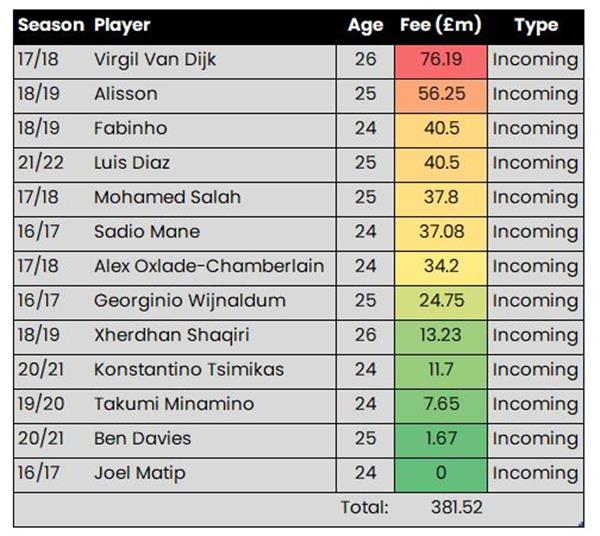The image size is (600, 536).
Task: Click the Konstantino Tsimikas name cell
Action: [x=189, y=369]
